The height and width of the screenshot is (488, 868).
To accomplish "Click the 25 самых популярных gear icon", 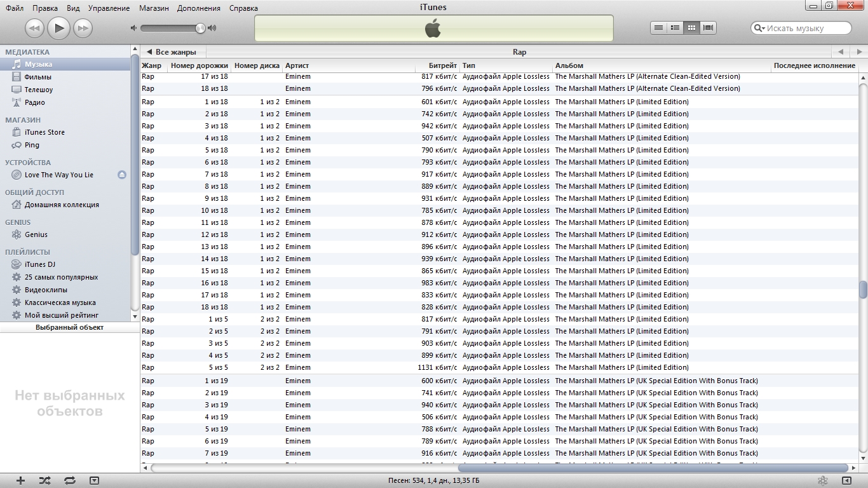I will tap(17, 277).
